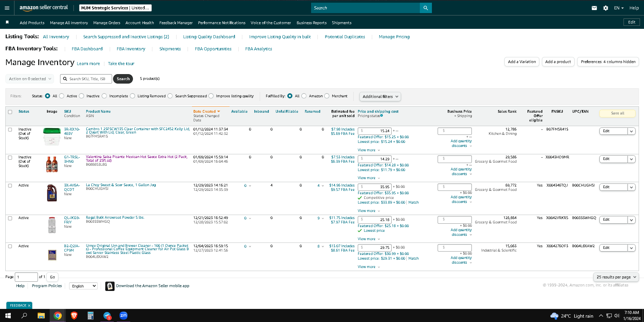Click the page number input field
The height and width of the screenshot is (322, 644).
point(26,277)
